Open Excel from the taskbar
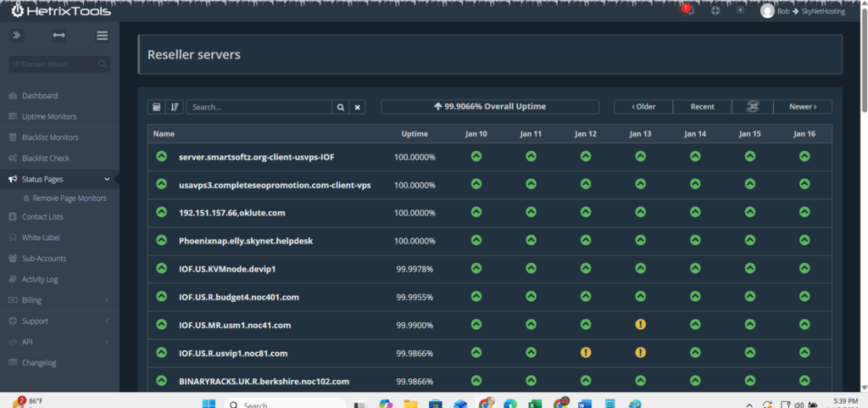Image resolution: width=868 pixels, height=408 pixels. pos(535,404)
